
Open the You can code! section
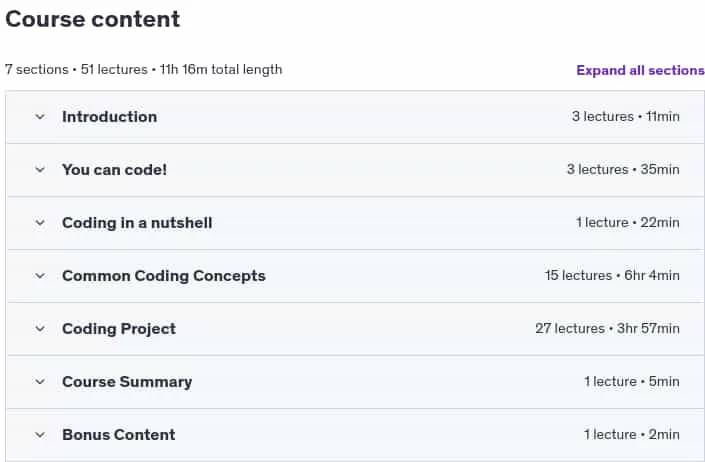click(114, 170)
